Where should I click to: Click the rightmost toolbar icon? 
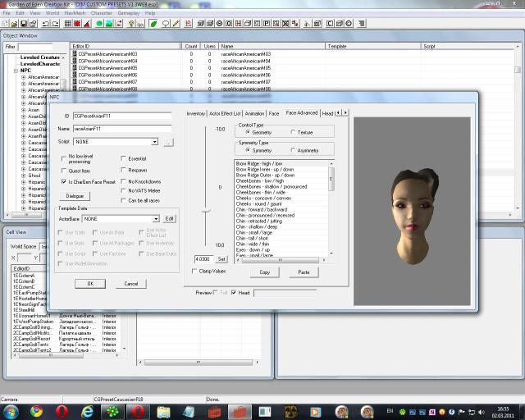click(361, 24)
